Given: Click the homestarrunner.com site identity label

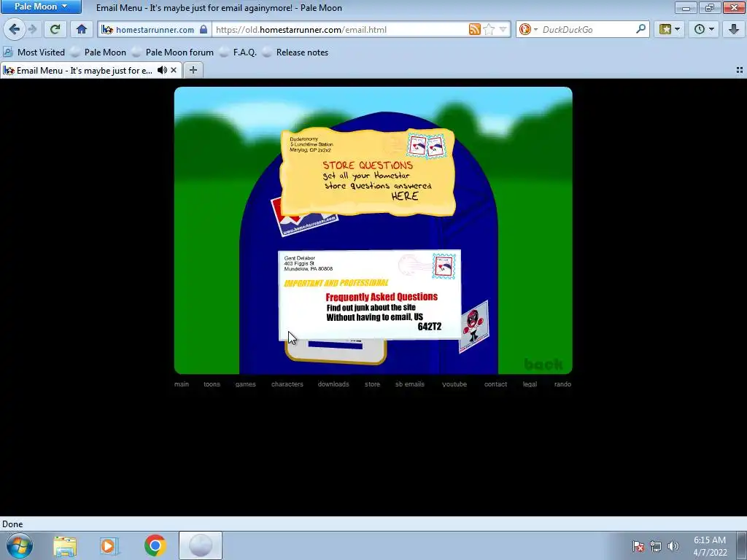Looking at the screenshot, I should [x=155, y=29].
